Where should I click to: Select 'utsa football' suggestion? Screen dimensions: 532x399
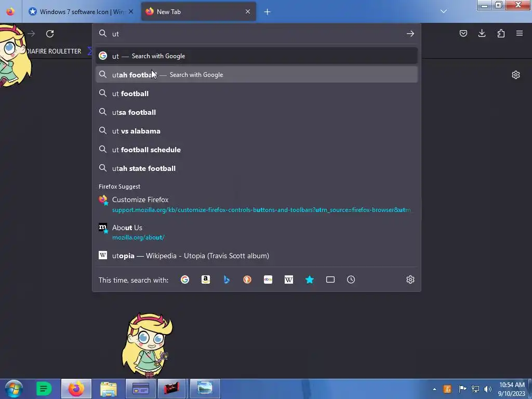(x=257, y=112)
